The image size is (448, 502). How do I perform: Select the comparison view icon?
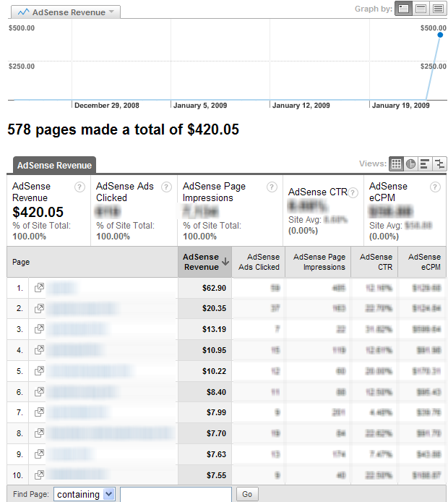pos(439,164)
